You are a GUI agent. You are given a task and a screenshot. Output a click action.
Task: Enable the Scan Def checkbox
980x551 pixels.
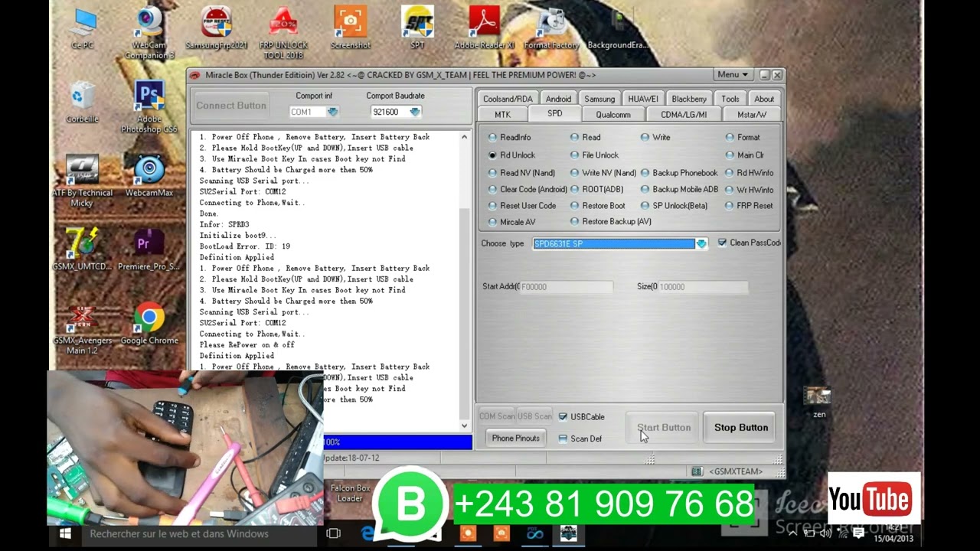point(563,439)
